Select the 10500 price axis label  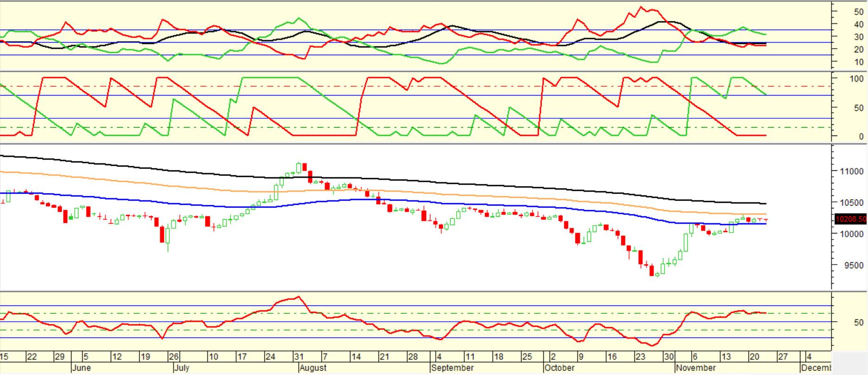pyautogui.click(x=852, y=203)
